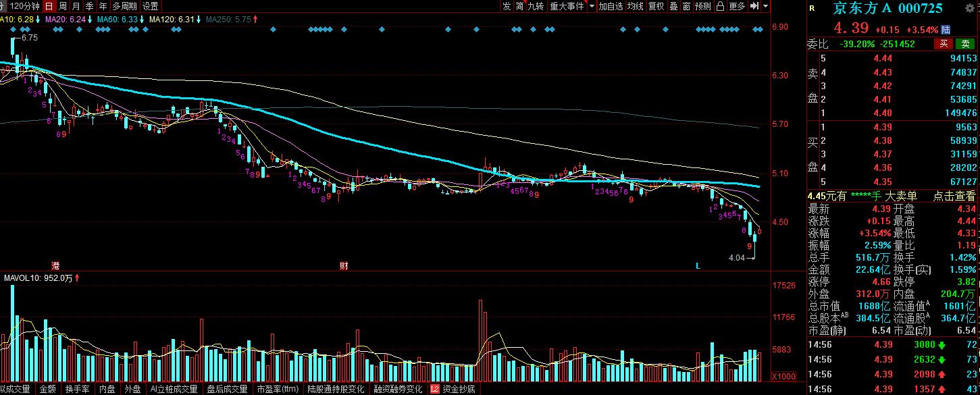The image size is (980, 395).
Task: Switch to 年 yearly period tab
Action: 102,6
